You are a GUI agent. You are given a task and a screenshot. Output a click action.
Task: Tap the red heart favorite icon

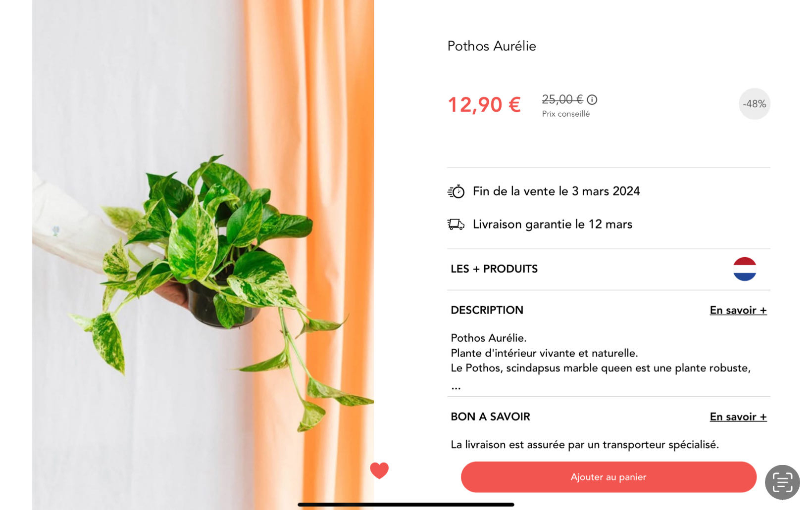(379, 470)
